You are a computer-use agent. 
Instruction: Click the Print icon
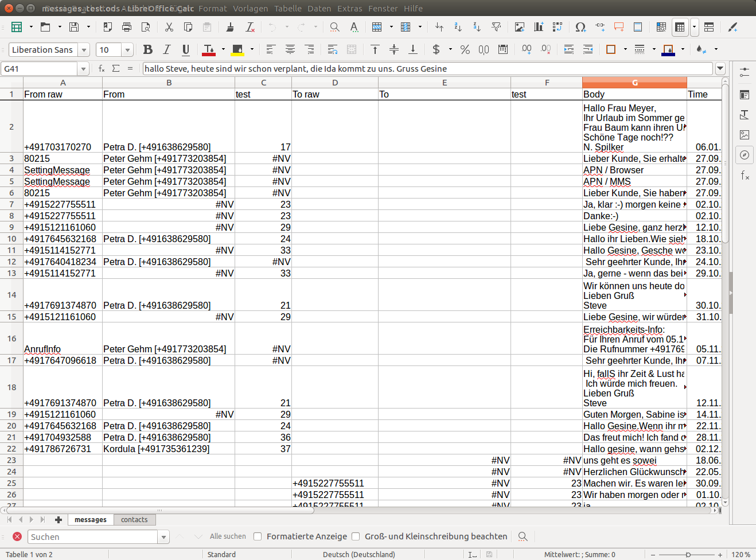[x=127, y=27]
